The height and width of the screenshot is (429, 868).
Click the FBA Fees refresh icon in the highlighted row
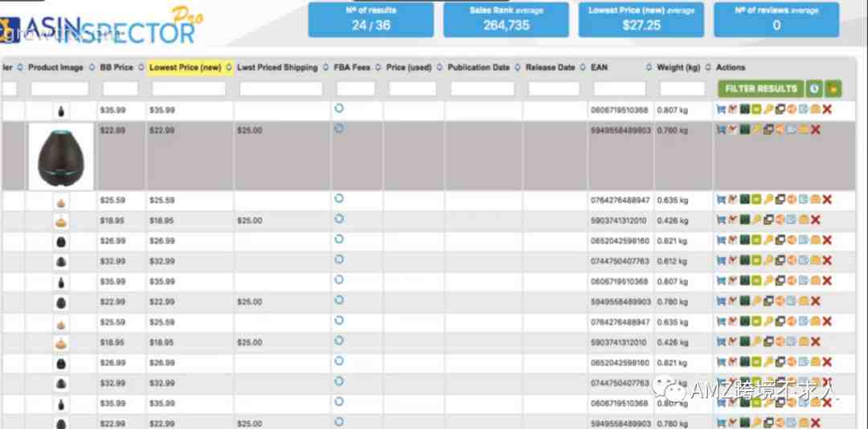(338, 129)
